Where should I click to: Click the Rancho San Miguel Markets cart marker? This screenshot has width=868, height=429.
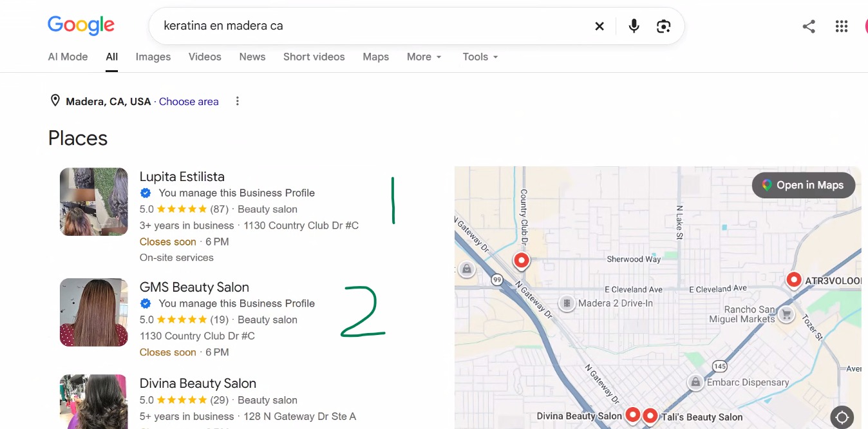click(786, 314)
